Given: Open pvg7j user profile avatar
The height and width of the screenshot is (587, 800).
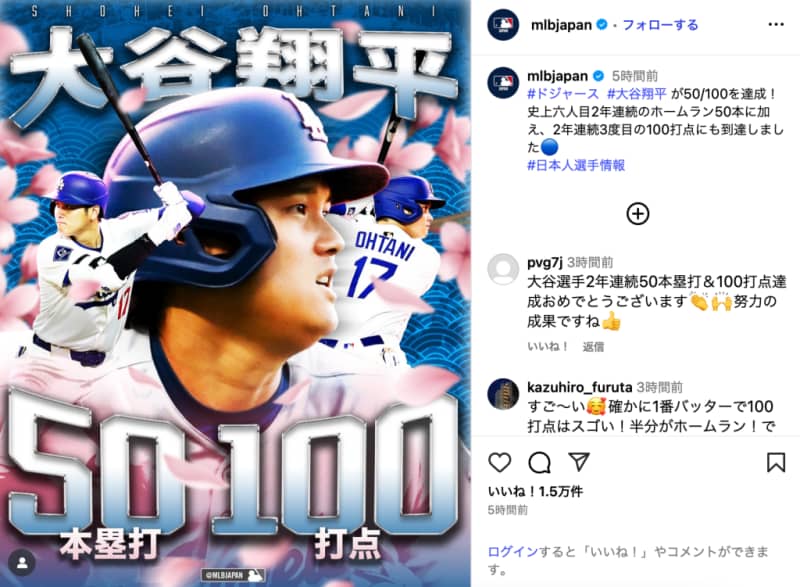Looking at the screenshot, I should click(x=503, y=269).
